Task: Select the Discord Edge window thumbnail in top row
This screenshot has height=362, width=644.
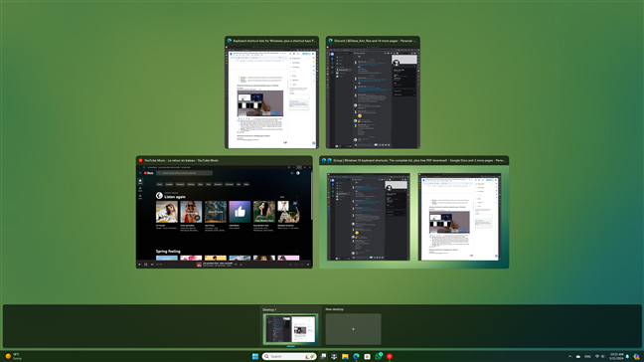Action: [x=373, y=92]
